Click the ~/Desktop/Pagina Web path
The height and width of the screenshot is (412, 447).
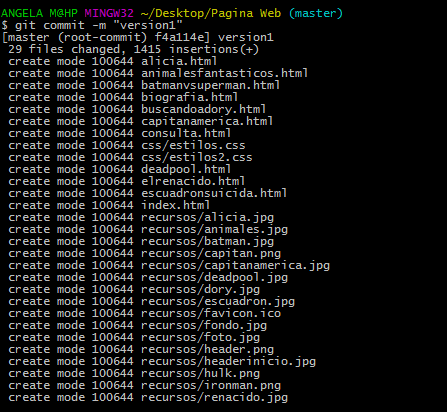click(x=211, y=13)
